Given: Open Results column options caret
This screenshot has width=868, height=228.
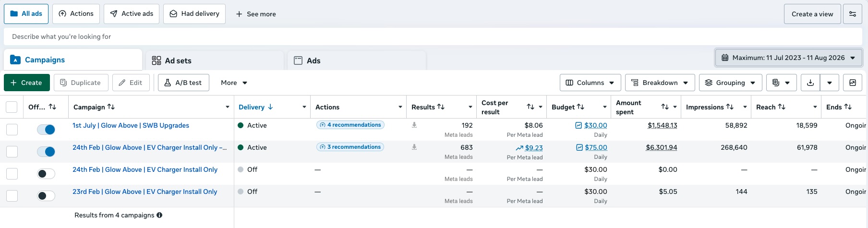Looking at the screenshot, I should coord(470,107).
